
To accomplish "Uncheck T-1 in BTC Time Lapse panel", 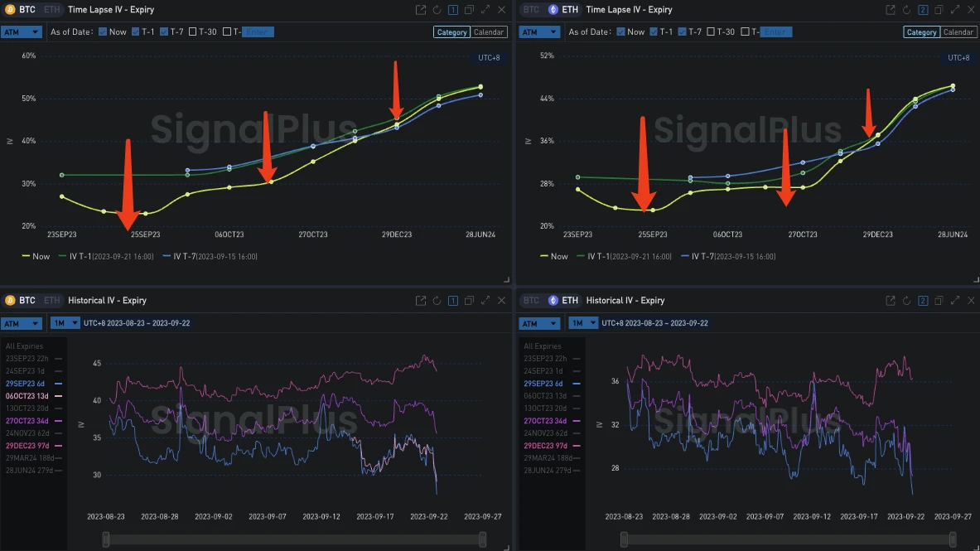I will 136,31.
